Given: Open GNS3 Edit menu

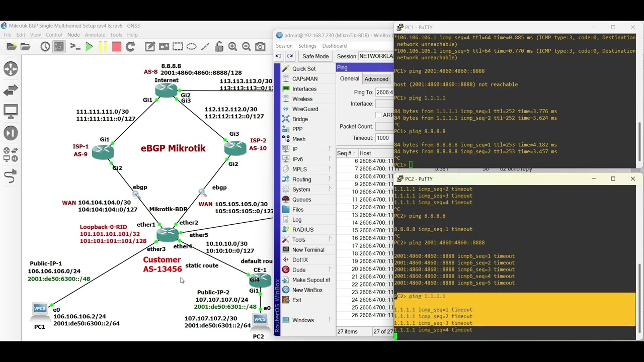Looking at the screenshot, I should [x=21, y=35].
